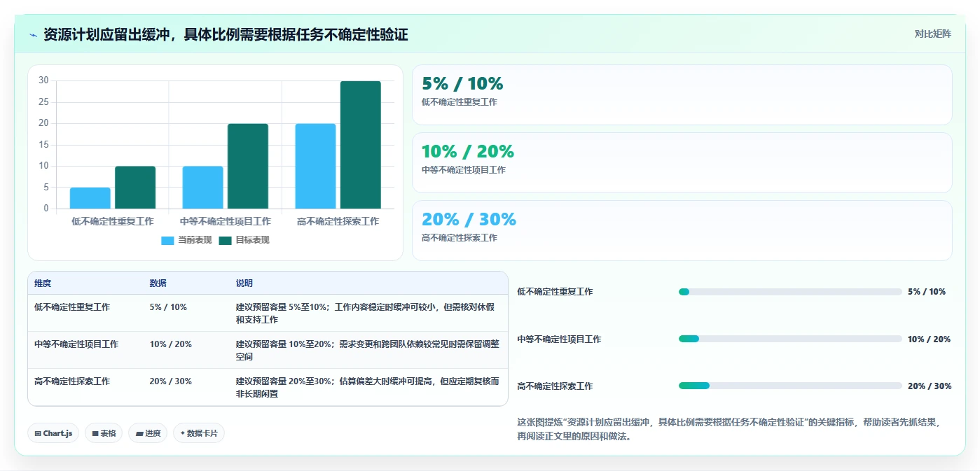
Task: Select the 数据卡片 tag chip
Action: [x=199, y=433]
